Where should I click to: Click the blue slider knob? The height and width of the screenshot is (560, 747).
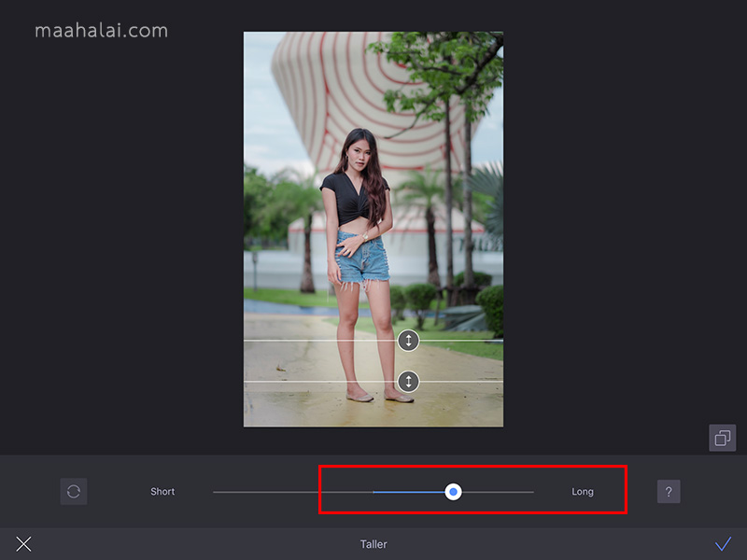(x=453, y=492)
